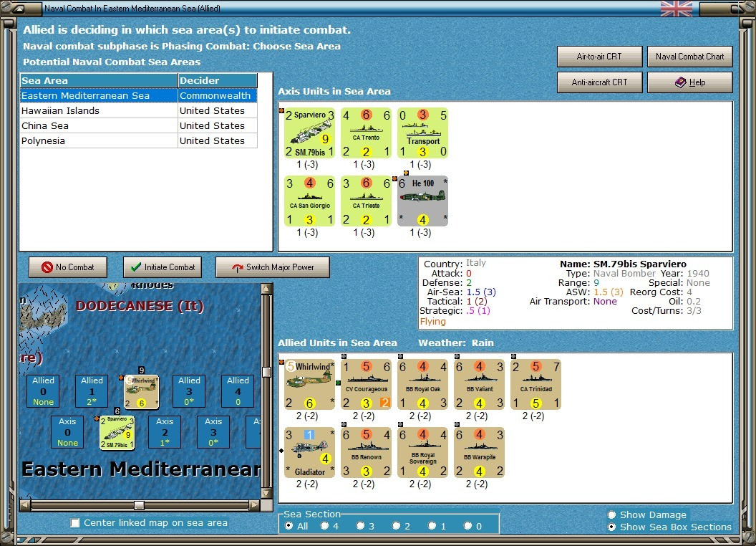756x546 pixels.
Task: Click the Allied sea box section 4
Action: coord(238,391)
